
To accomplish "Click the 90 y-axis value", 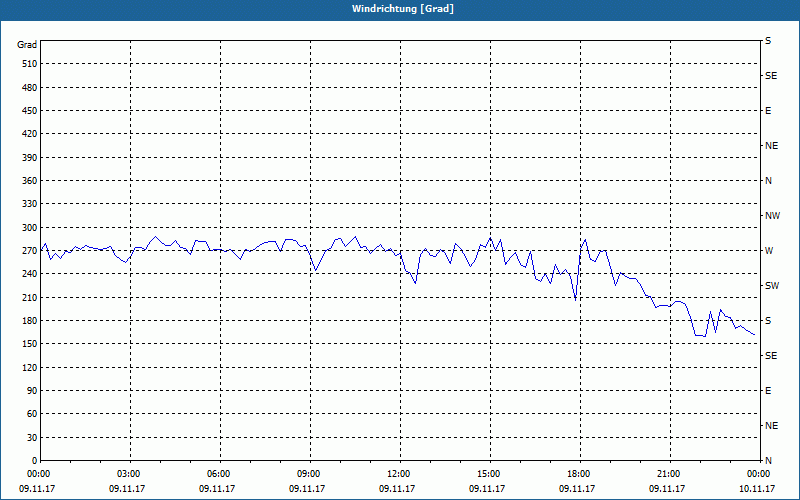I will (32, 391).
